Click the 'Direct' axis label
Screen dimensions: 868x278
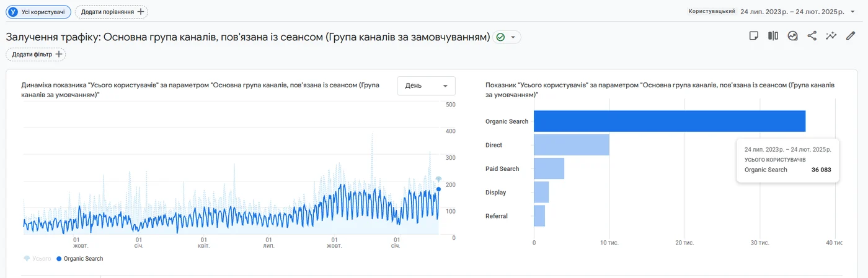tap(494, 145)
